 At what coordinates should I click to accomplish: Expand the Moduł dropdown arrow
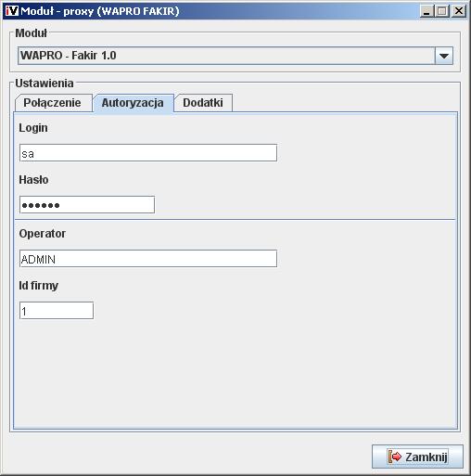[x=444, y=56]
